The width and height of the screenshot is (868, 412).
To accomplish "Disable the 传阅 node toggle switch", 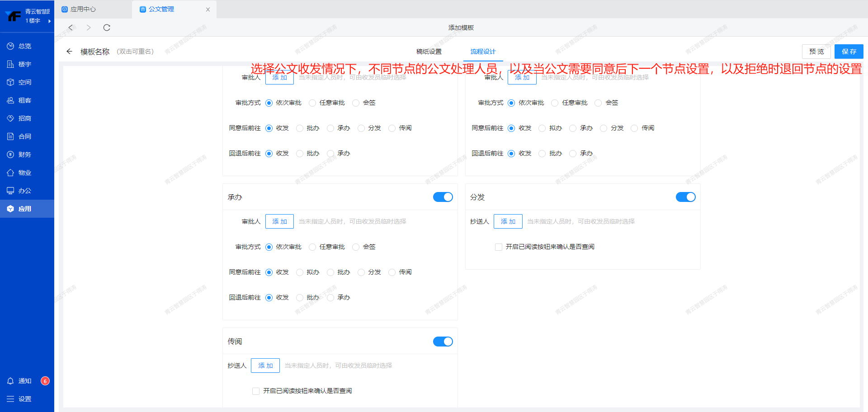I will coord(443,342).
